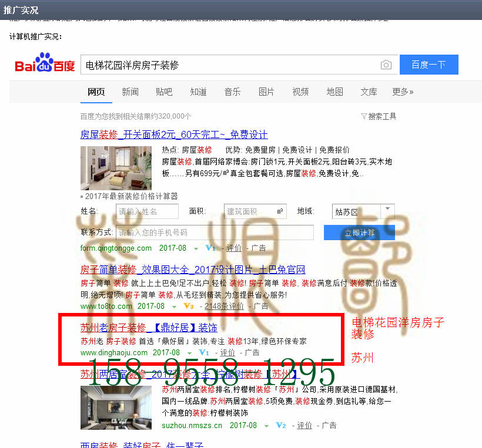Click the 百度一下 search button
Viewport: 482px width, 448px height.
tap(429, 65)
